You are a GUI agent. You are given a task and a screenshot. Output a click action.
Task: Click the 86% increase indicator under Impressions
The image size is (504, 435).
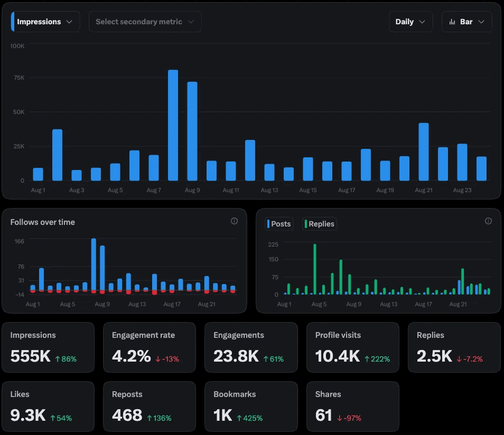66,359
